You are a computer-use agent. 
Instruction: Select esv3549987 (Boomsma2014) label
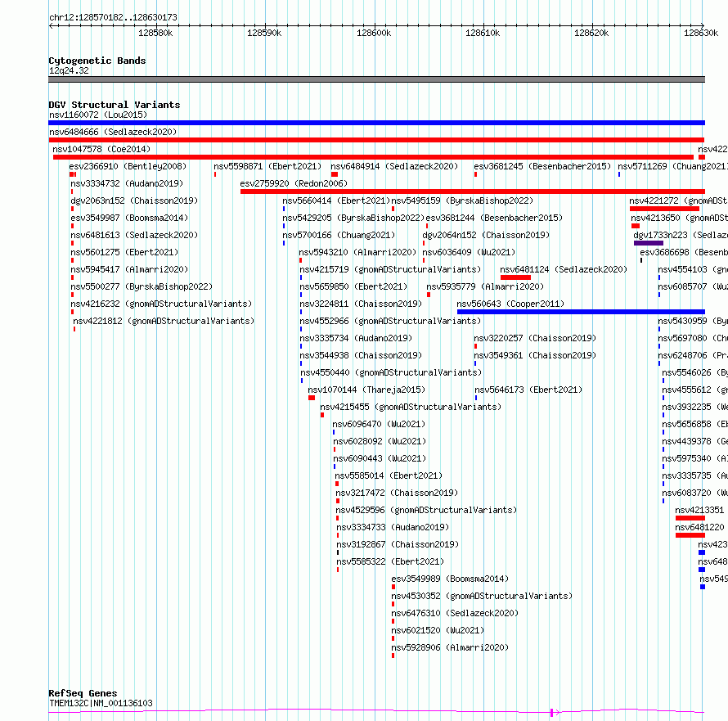click(x=129, y=218)
